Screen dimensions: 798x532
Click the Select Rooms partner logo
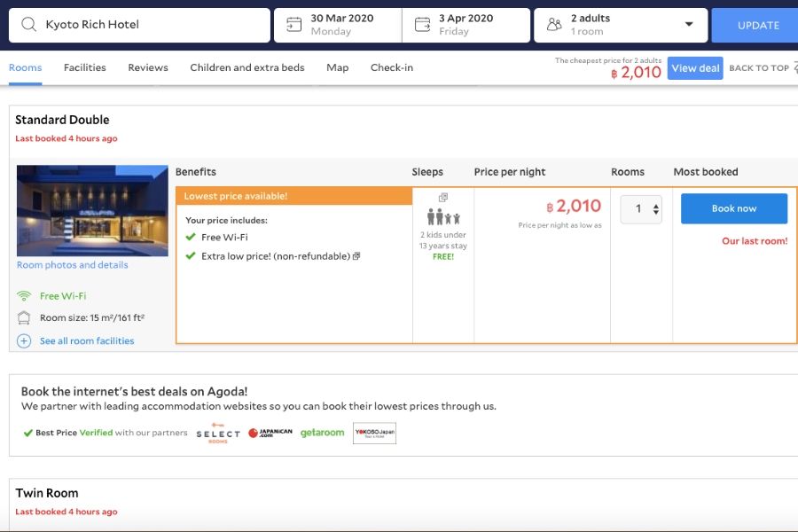coord(218,433)
